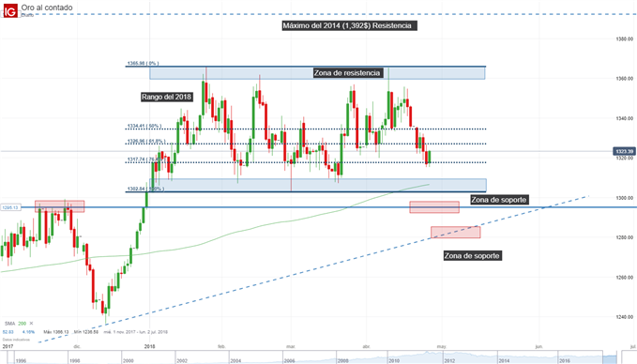Image resolution: width=637 pixels, height=364 pixels.
Task: Click the 'may.' date axis label
Action: (x=442, y=346)
